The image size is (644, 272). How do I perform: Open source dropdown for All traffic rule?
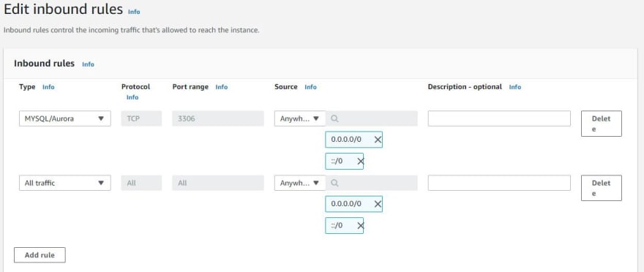pyautogui.click(x=300, y=183)
